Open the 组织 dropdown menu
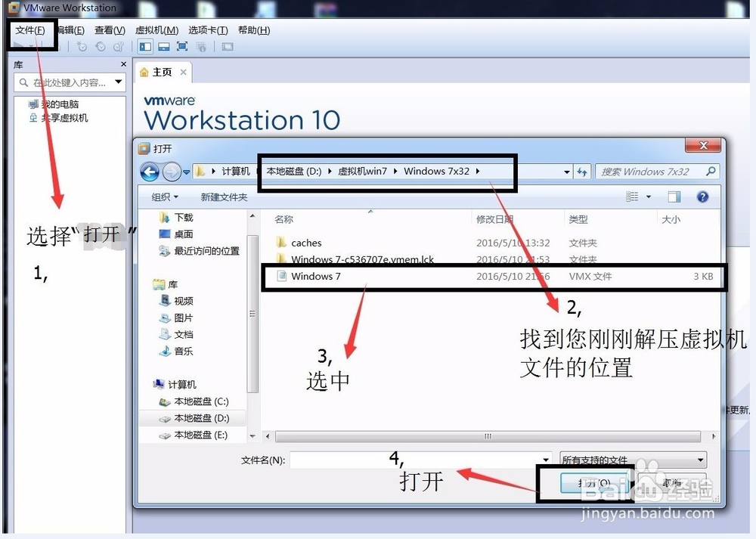The image size is (756, 539). [x=165, y=197]
